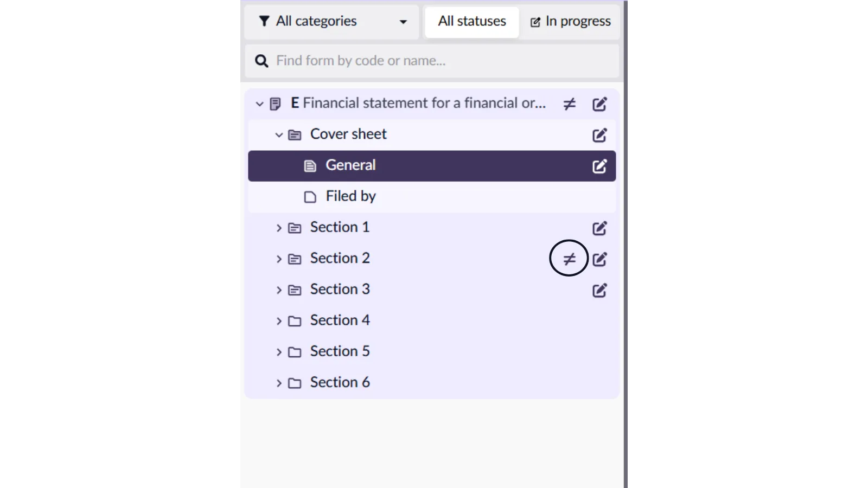This screenshot has width=868, height=488.
Task: Click the edit icon beside Section 2
Action: pos(599,259)
